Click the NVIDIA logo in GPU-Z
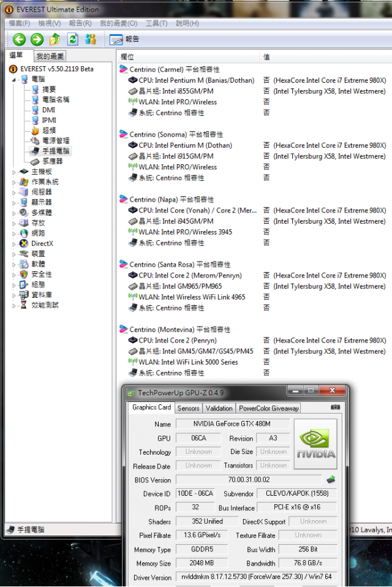 click(315, 444)
